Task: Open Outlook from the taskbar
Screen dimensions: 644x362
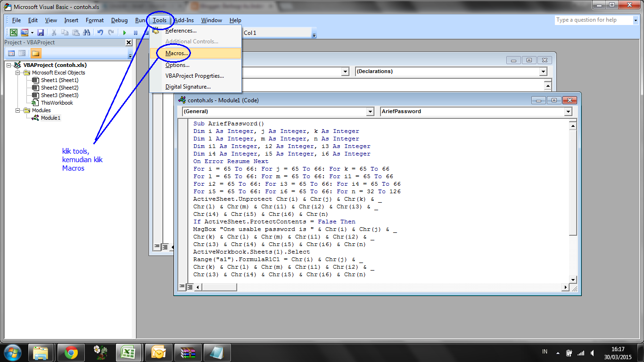Action: coord(159,353)
